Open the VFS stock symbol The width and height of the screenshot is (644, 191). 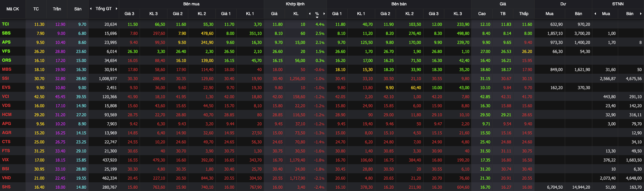coord(6,51)
